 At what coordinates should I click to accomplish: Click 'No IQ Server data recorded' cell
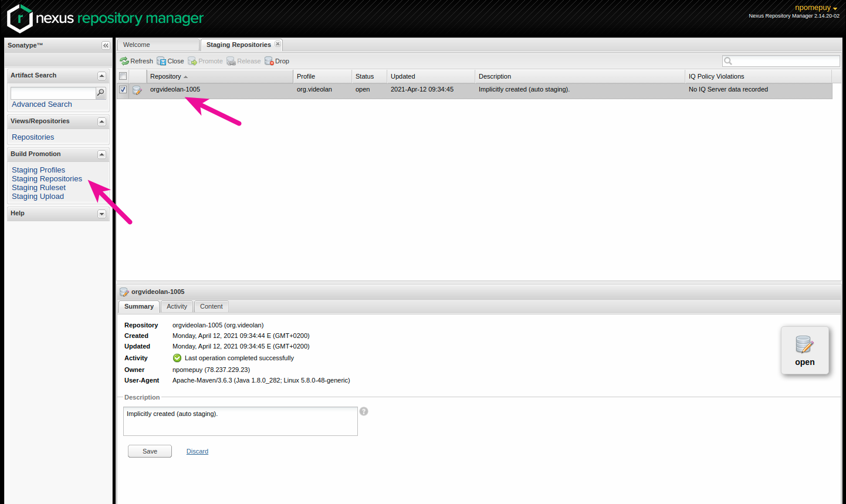click(x=728, y=90)
